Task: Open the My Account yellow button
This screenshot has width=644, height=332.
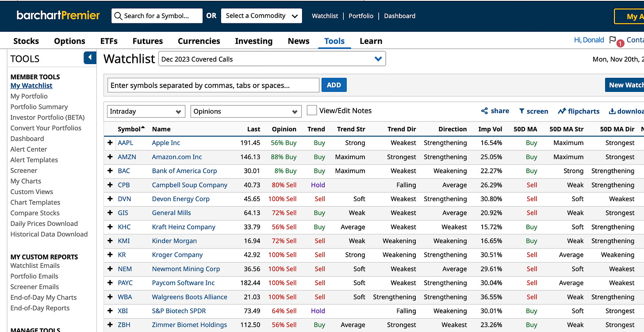Action: [629, 16]
